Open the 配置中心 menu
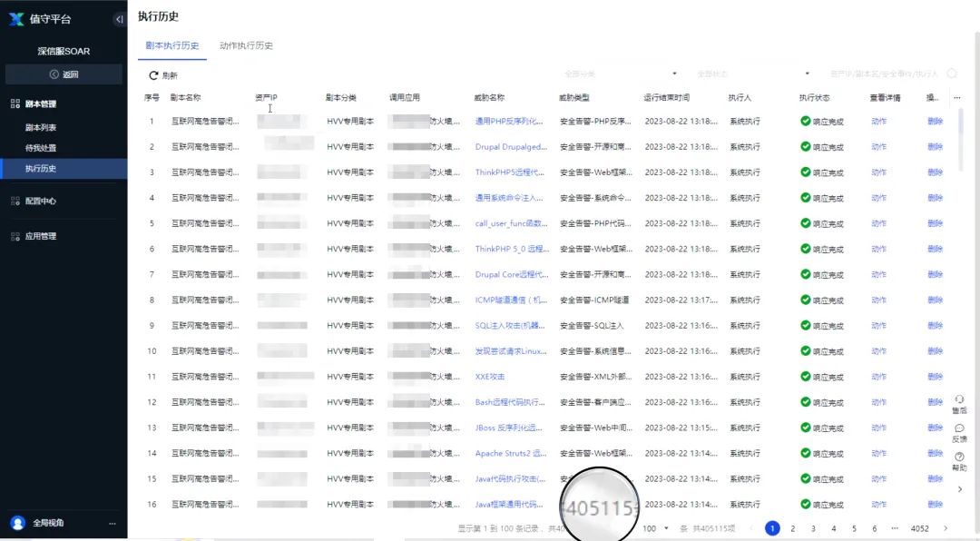This screenshot has height=541, width=980. click(x=41, y=201)
